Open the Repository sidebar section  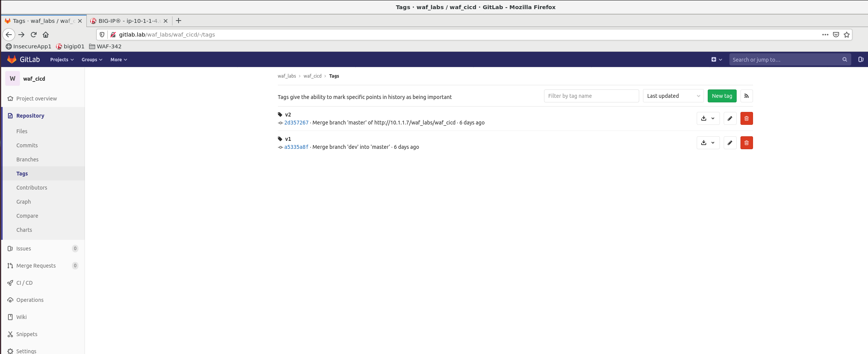pyautogui.click(x=30, y=116)
